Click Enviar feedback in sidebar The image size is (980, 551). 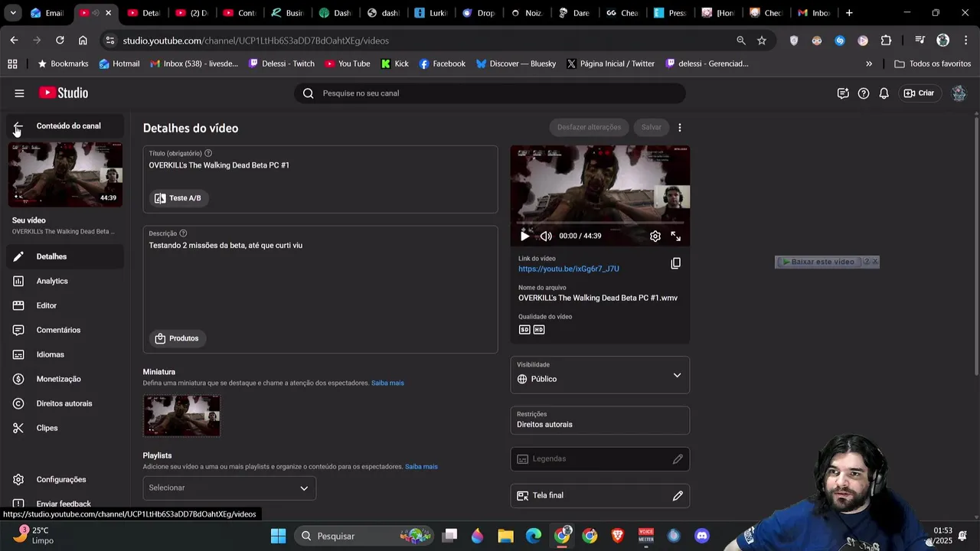(x=64, y=504)
